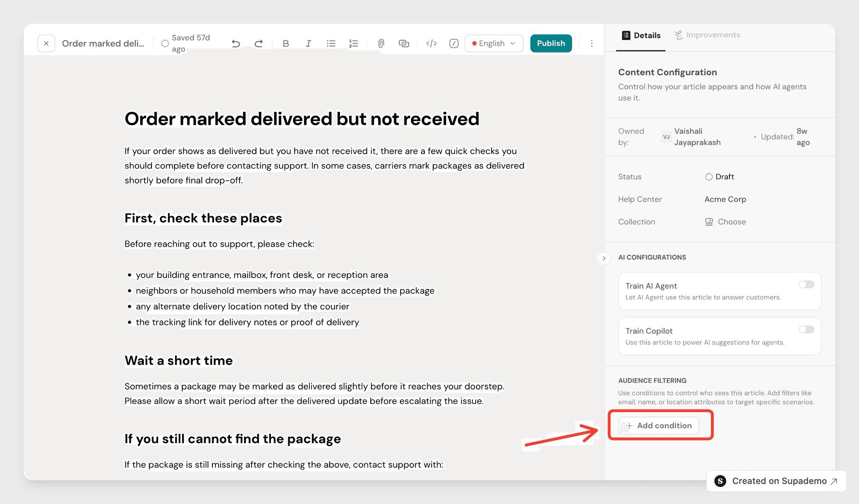Open the English language dropdown
The height and width of the screenshot is (504, 859).
494,43
